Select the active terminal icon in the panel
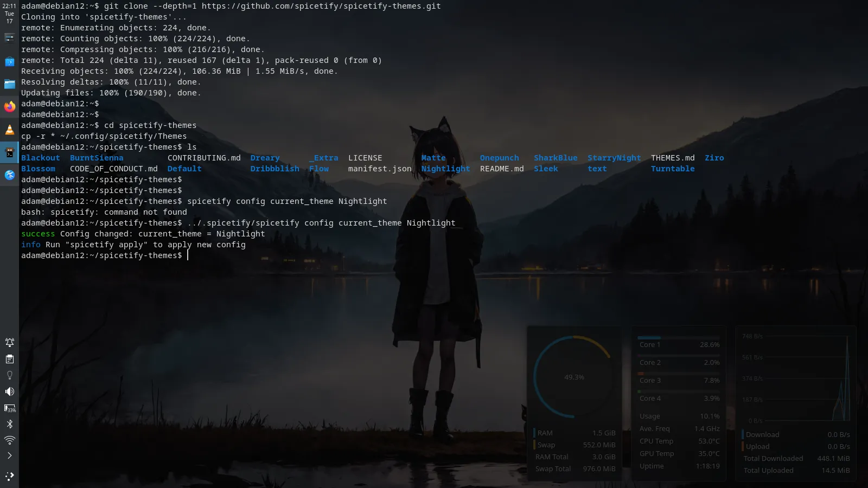Image resolution: width=868 pixels, height=488 pixels. [9, 152]
